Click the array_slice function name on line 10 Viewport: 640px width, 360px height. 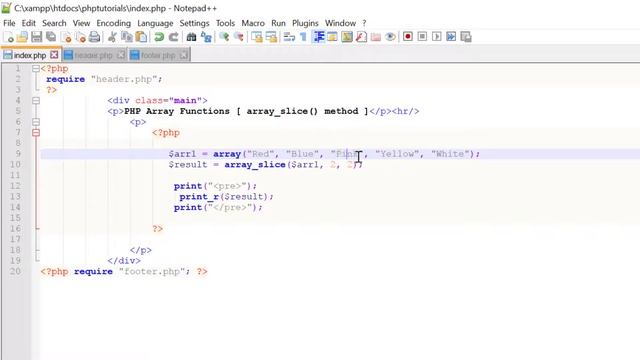(255, 164)
